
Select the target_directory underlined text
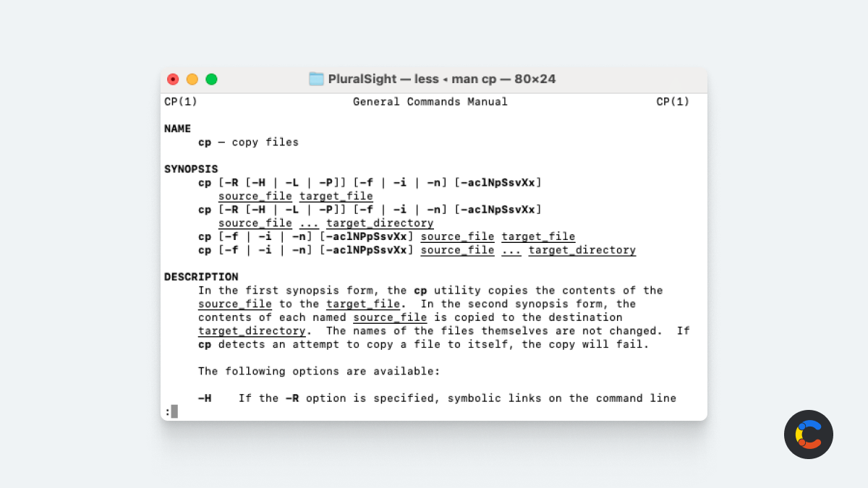click(379, 223)
